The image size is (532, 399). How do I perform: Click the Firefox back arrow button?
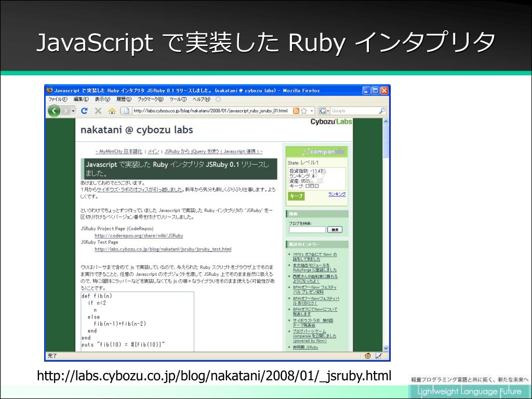coord(54,111)
